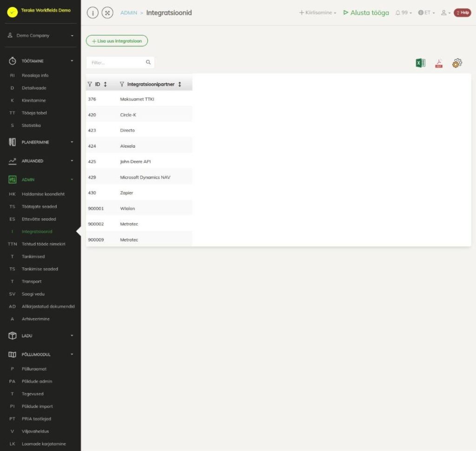Click the red Help button
The height and width of the screenshot is (451, 476).
[x=463, y=13]
